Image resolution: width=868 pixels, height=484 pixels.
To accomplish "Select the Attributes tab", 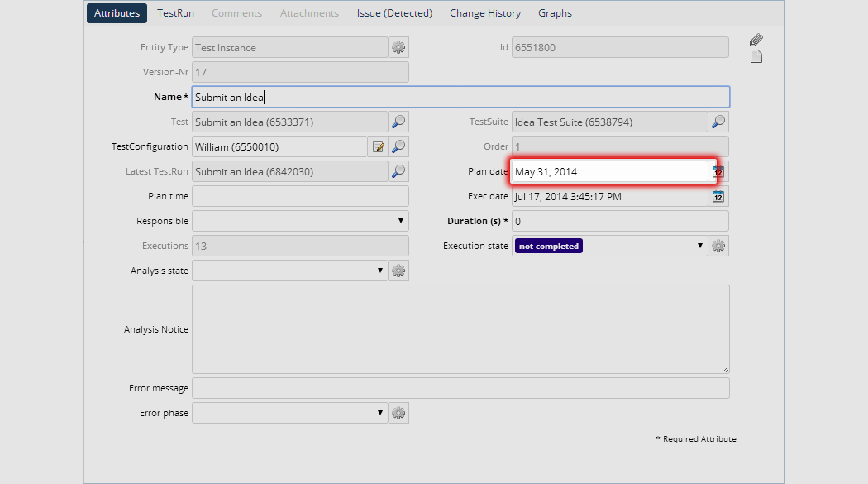I will click(x=117, y=12).
